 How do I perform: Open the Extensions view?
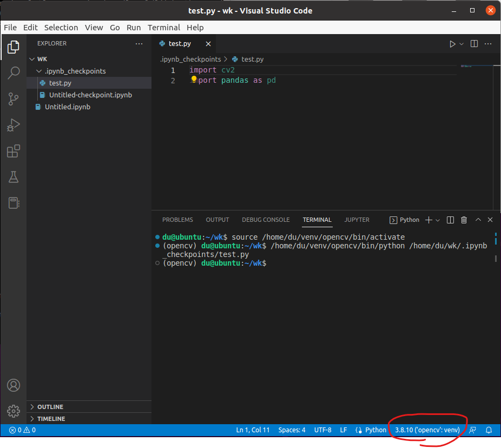(x=14, y=151)
